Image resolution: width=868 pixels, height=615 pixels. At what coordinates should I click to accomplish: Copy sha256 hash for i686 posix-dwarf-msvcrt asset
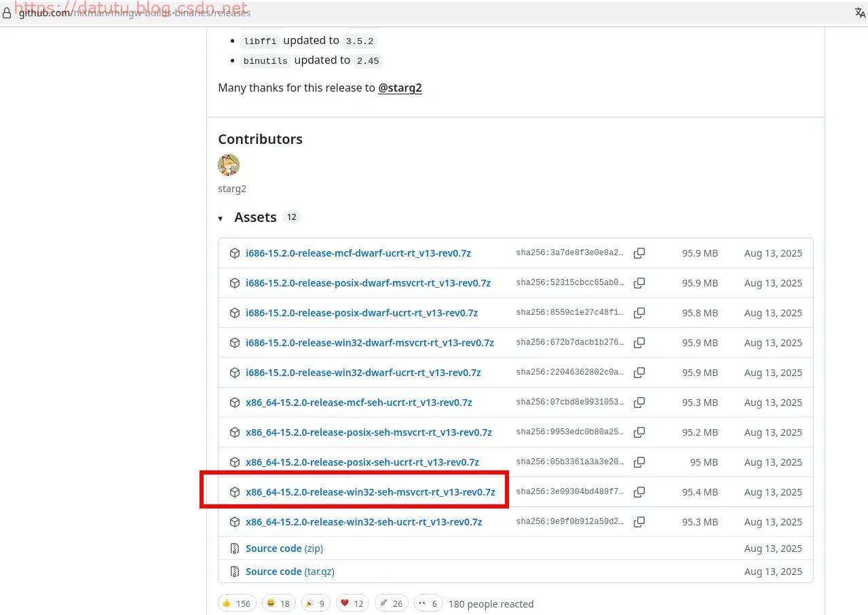[639, 283]
